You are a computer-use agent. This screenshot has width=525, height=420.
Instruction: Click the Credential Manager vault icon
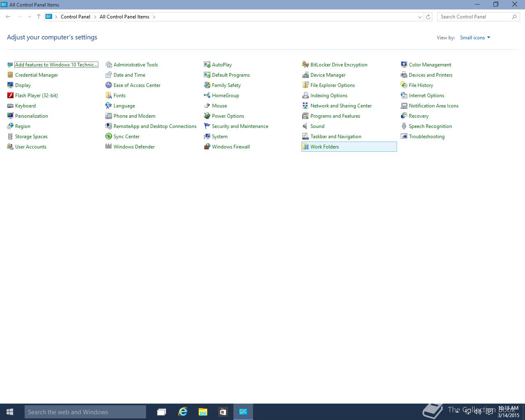tap(10, 75)
